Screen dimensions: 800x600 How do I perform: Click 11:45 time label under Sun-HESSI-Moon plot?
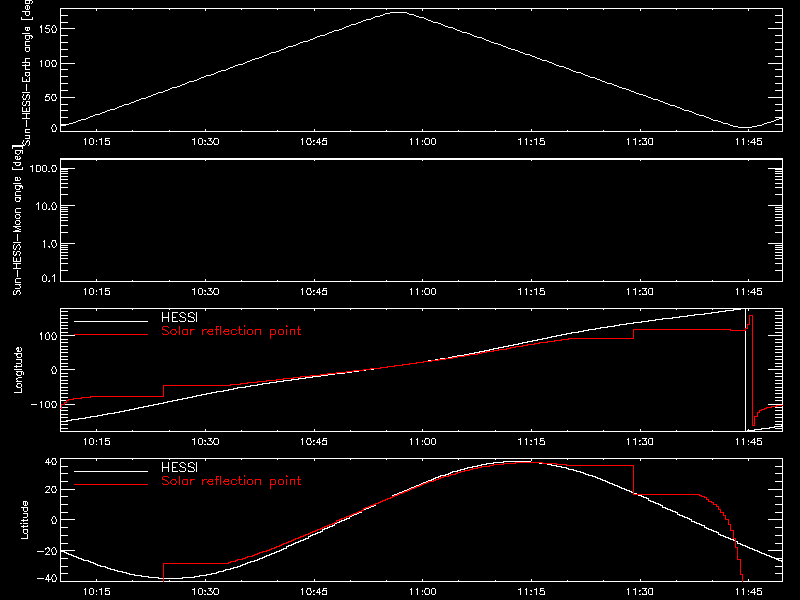tap(748, 292)
